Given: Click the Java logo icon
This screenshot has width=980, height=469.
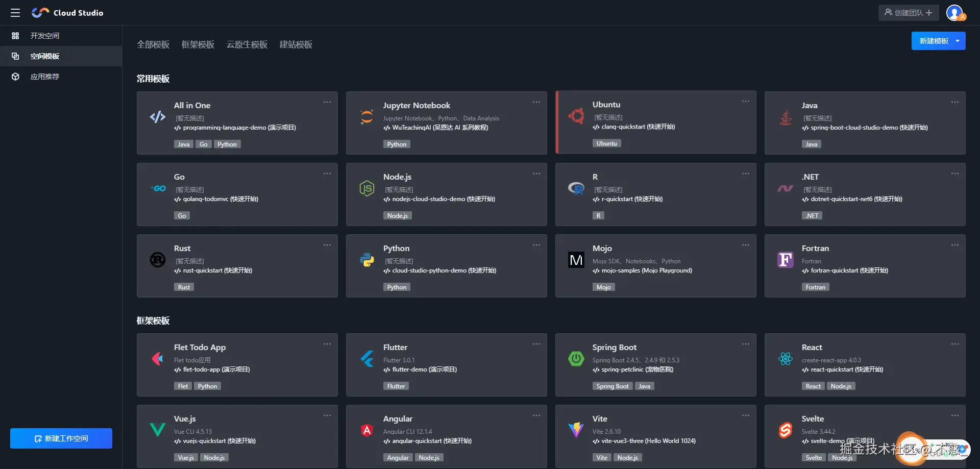Looking at the screenshot, I should 786,117.
